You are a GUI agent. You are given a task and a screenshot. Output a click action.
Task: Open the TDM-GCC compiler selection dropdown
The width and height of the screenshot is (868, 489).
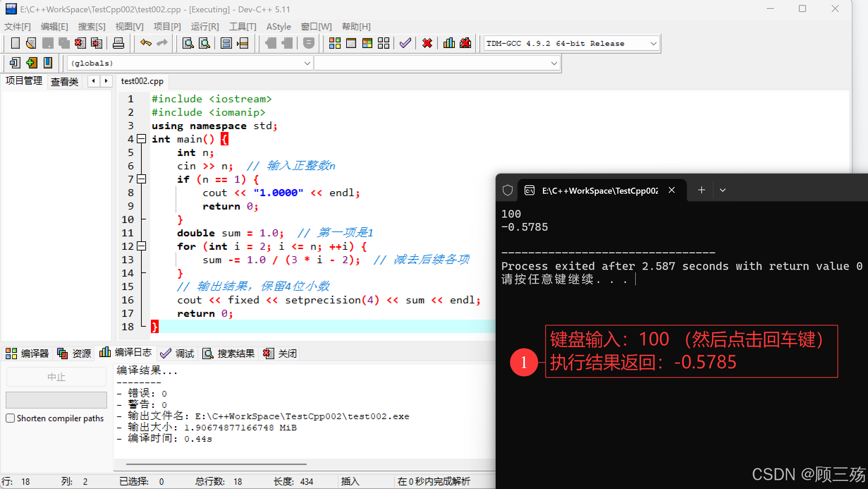pos(653,44)
